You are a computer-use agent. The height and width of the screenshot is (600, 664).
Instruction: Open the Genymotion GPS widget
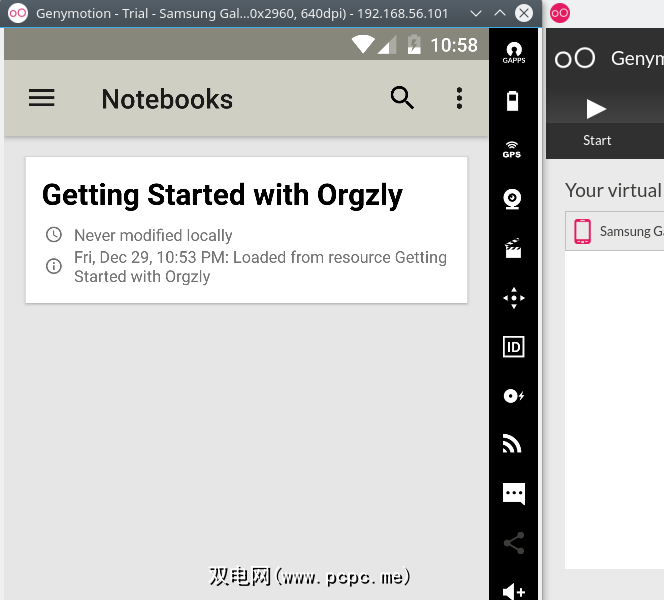click(512, 150)
